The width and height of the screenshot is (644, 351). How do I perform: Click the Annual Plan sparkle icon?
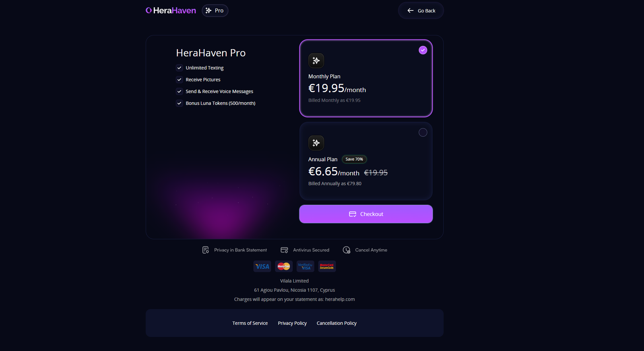(316, 143)
